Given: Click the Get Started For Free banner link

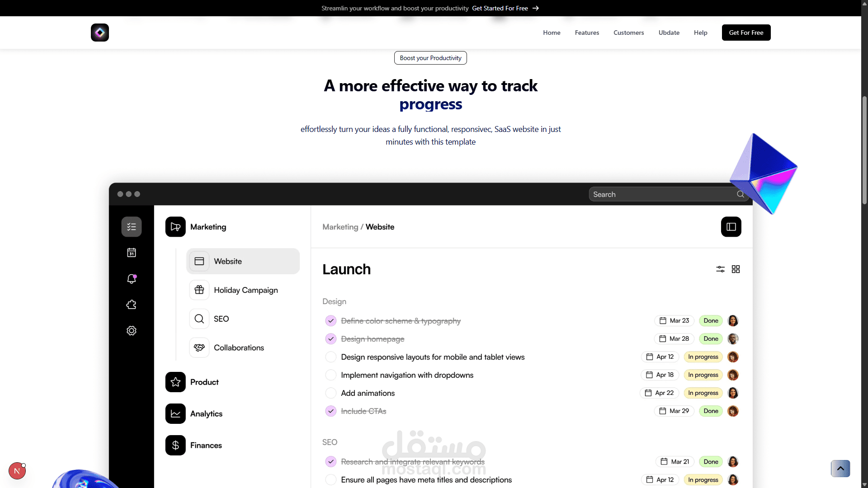Looking at the screenshot, I should pyautogui.click(x=505, y=8).
